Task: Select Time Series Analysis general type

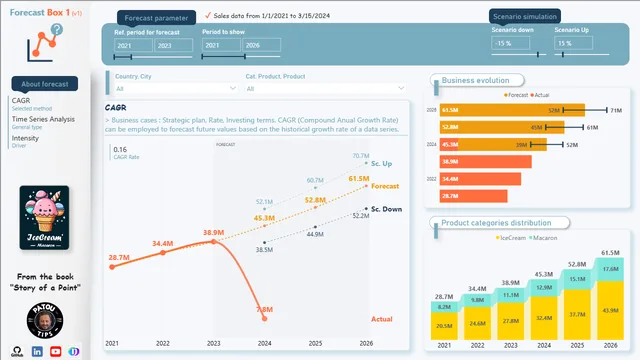Action: (43, 122)
